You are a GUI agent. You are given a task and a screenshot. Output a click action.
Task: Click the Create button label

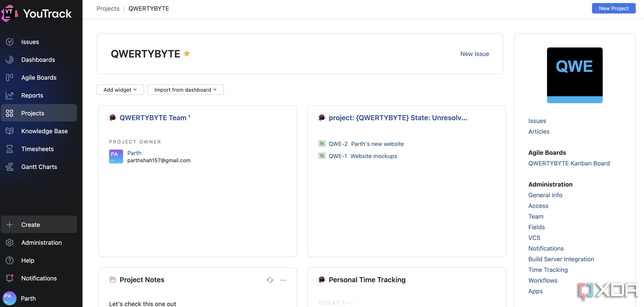click(30, 225)
